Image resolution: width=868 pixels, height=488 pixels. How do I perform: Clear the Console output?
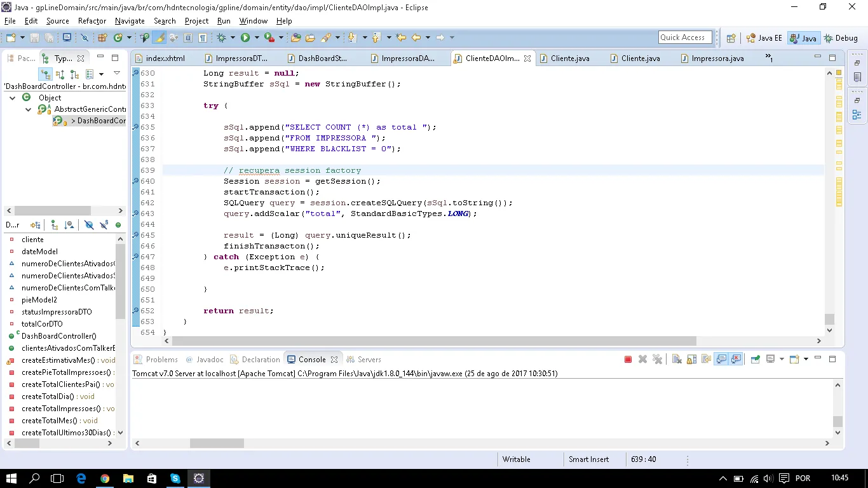coord(677,360)
